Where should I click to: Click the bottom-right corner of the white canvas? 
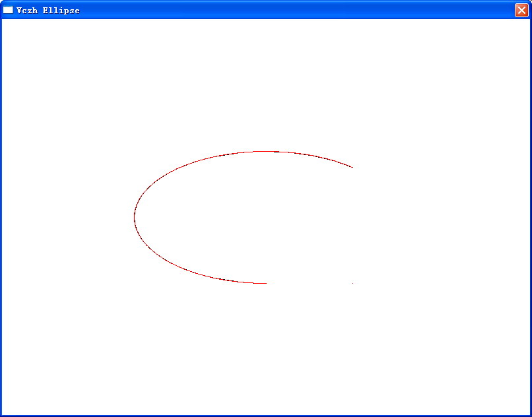(x=527, y=412)
